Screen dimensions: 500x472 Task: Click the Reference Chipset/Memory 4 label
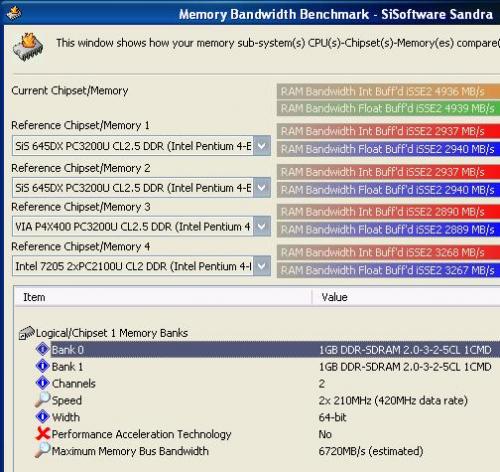[81, 247]
